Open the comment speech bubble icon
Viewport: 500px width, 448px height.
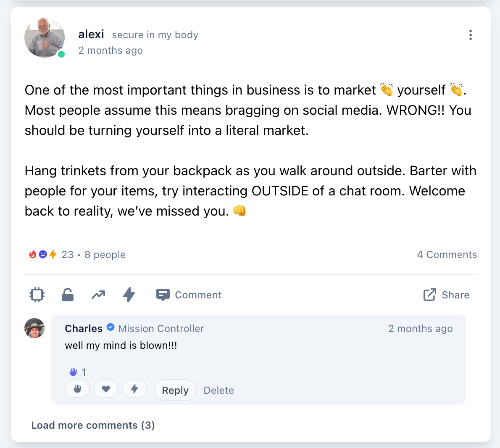[162, 295]
